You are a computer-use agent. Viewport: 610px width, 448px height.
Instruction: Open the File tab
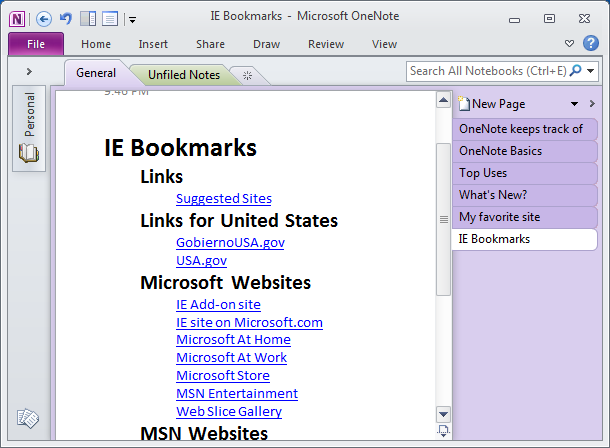36,44
